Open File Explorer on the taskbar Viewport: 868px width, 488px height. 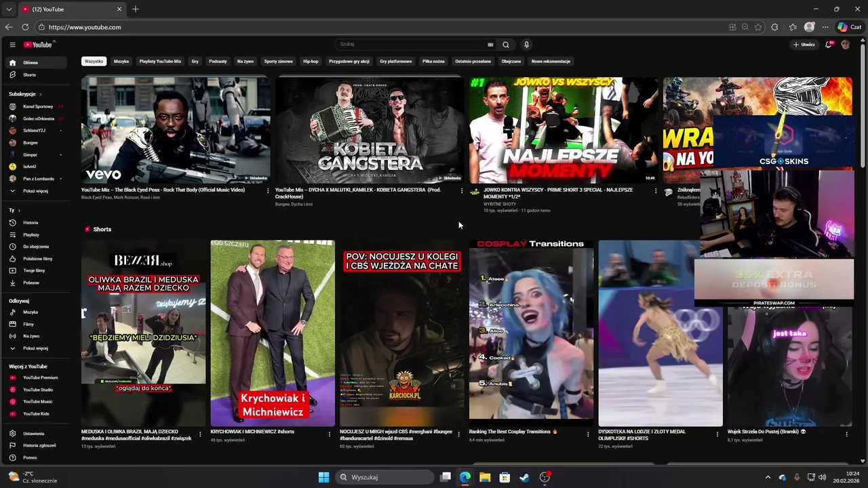click(x=485, y=477)
